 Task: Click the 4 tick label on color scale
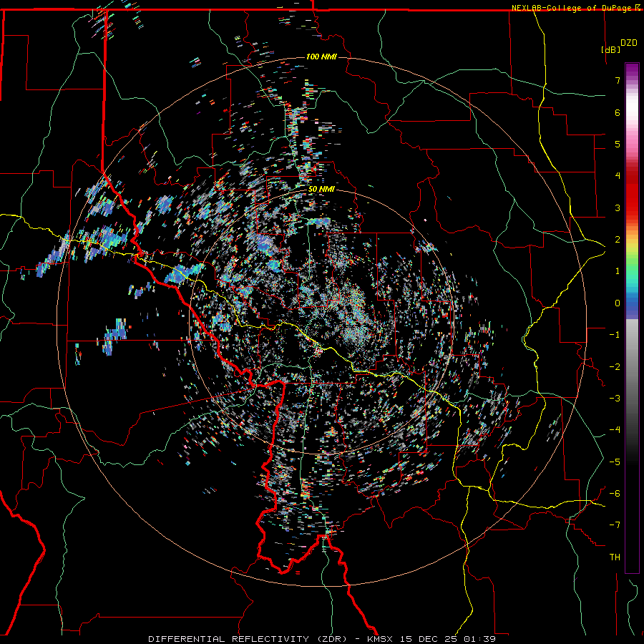pos(618,175)
